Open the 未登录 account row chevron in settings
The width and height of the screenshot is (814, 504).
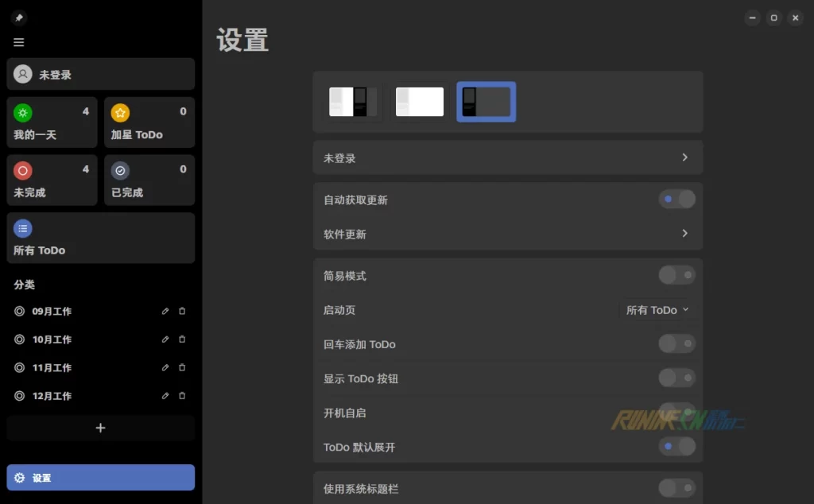[x=684, y=157]
